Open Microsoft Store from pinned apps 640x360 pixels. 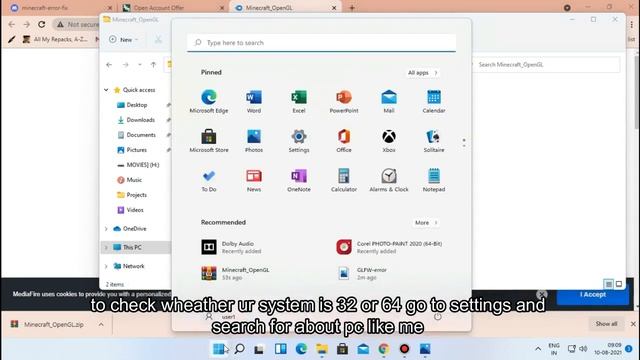click(x=209, y=141)
